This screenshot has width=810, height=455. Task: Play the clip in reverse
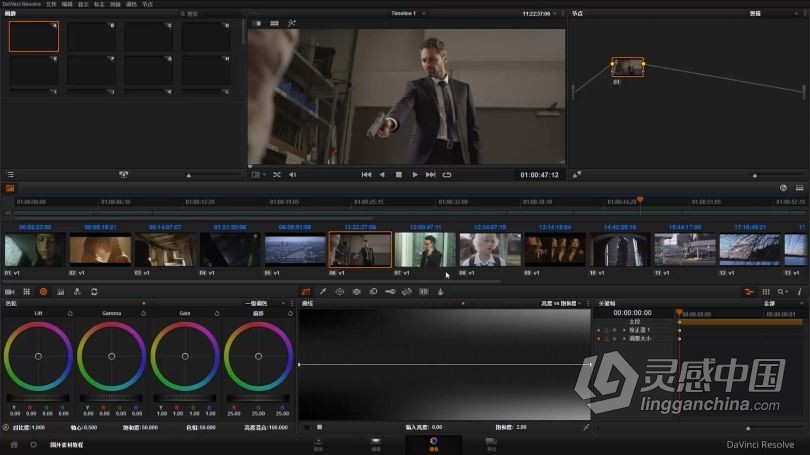point(382,175)
